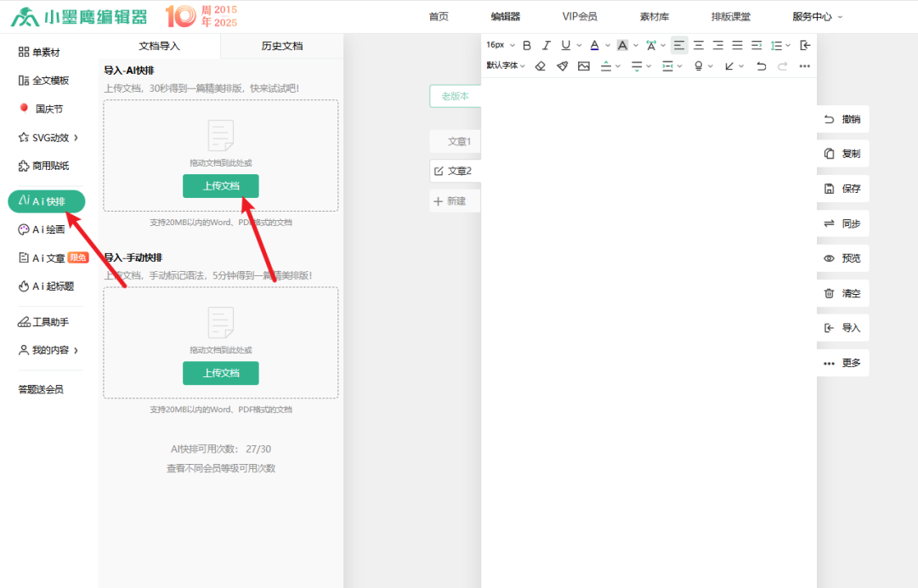Image resolution: width=918 pixels, height=588 pixels.
Task: Select center text alignment icon
Action: [699, 45]
